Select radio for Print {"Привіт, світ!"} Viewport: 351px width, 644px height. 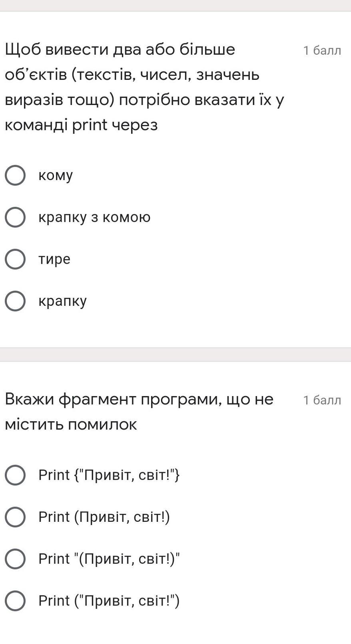click(x=15, y=475)
